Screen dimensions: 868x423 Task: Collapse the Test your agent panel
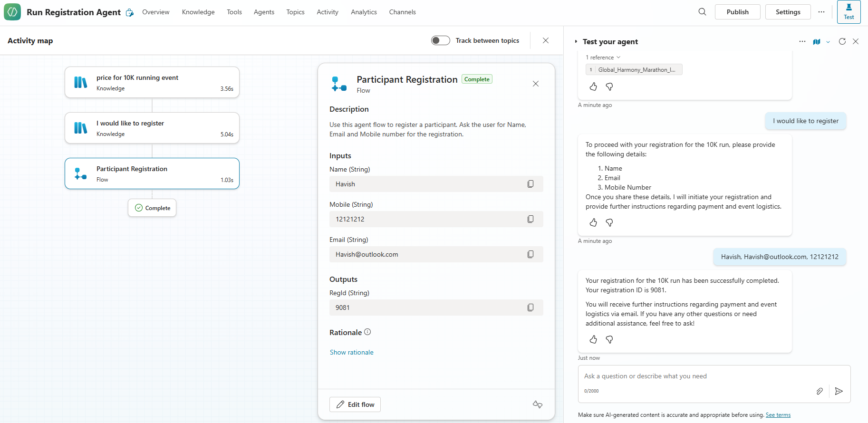576,42
